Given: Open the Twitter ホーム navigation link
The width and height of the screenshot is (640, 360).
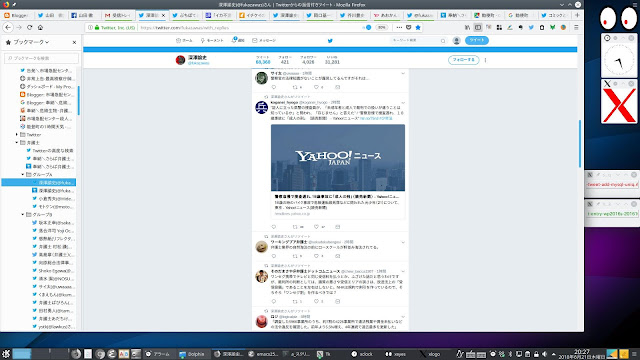Looking at the screenshot, I should pyautogui.click(x=184, y=40).
